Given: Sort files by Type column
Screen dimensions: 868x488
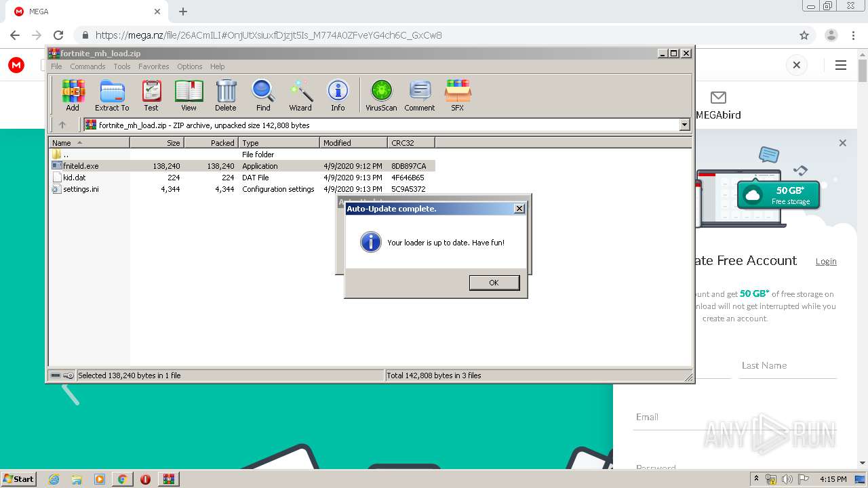Looking at the screenshot, I should [x=279, y=142].
